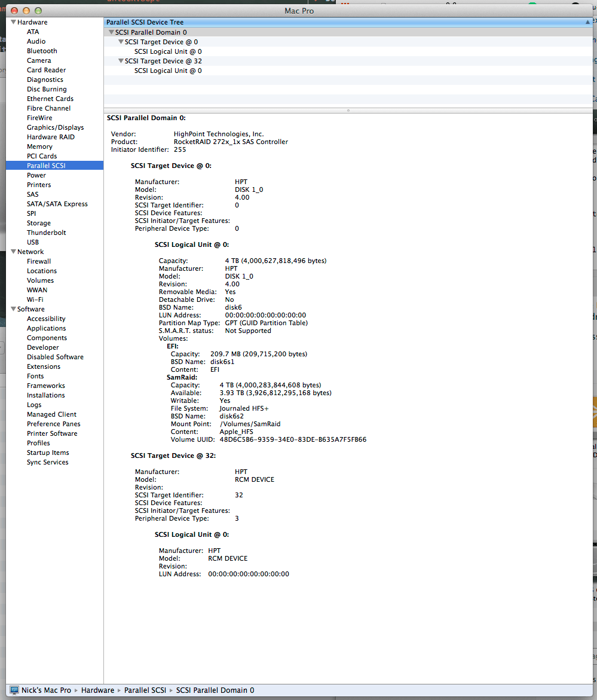The image size is (597, 700).
Task: Click the computer icon in path bar
Action: point(14,690)
